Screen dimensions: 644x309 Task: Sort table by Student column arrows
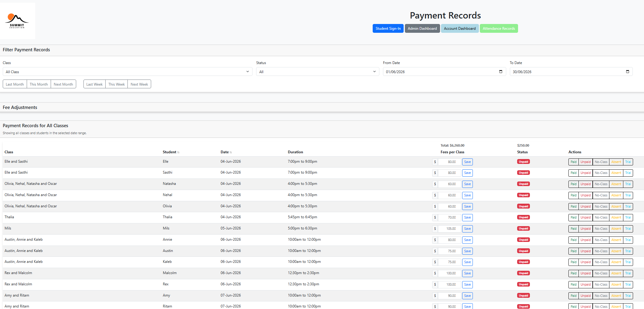click(x=178, y=152)
